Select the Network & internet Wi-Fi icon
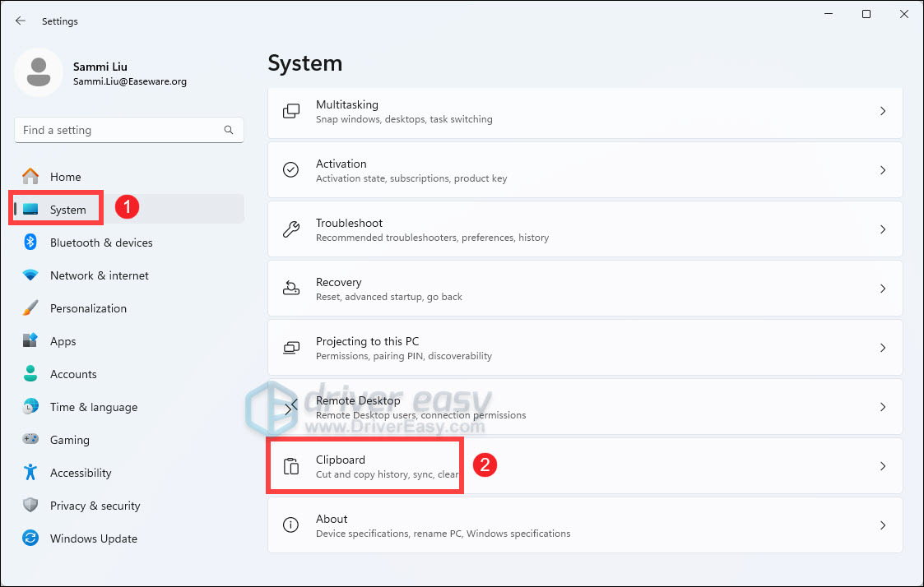Screen dimensions: 924x587 [x=30, y=275]
